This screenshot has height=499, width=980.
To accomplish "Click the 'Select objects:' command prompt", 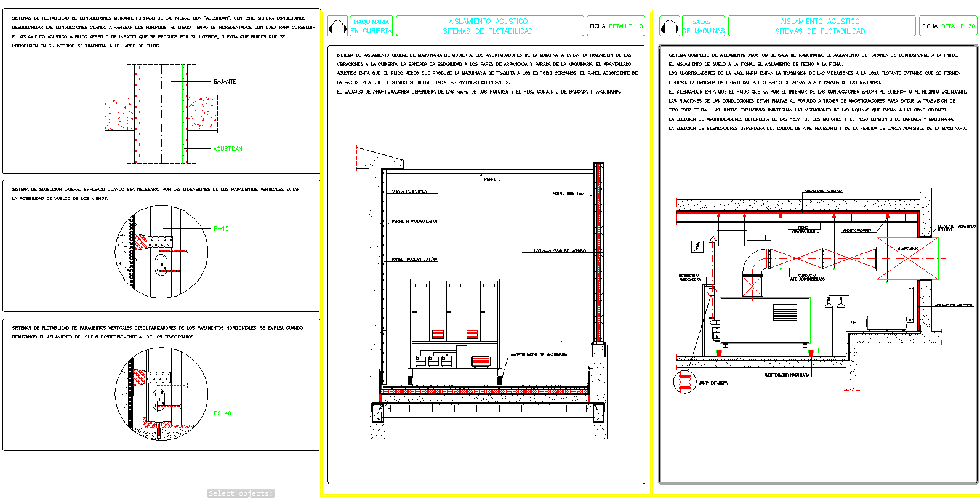I will click(241, 493).
